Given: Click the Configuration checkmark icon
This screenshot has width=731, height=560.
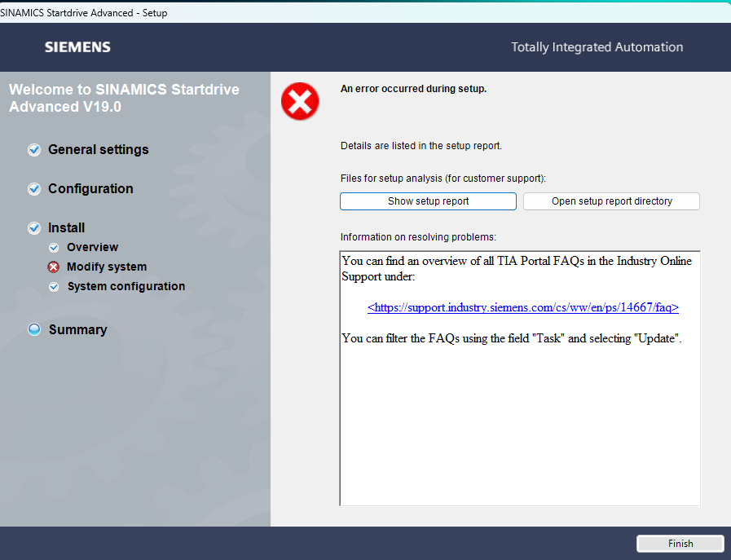Looking at the screenshot, I should [34, 189].
